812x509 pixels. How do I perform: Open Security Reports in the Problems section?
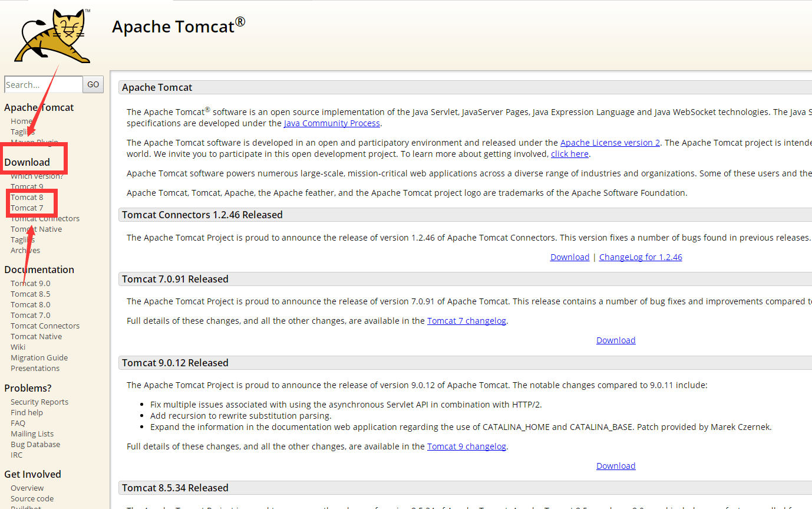coord(39,402)
